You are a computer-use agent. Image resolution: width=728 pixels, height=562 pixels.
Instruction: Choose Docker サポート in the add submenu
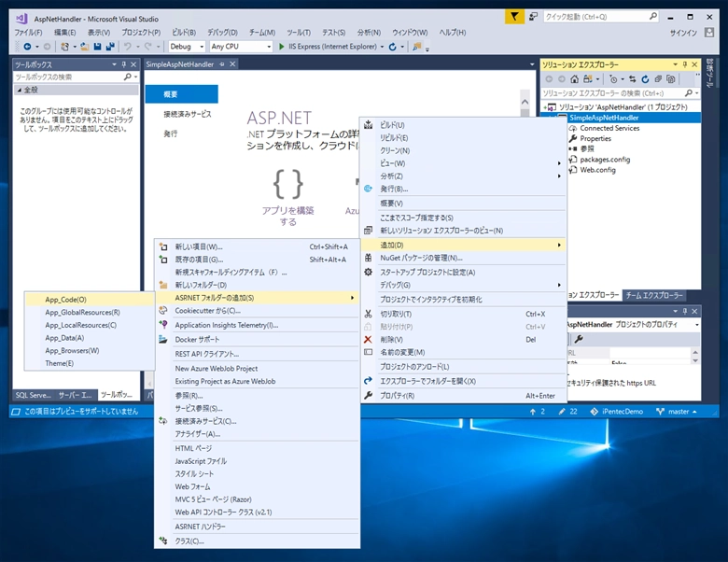click(258, 340)
